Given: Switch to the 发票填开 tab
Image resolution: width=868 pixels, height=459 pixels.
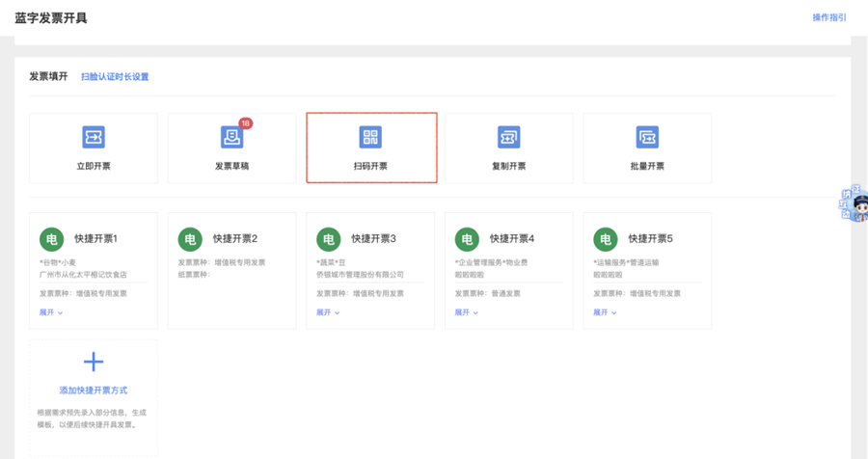Looking at the screenshot, I should pyautogui.click(x=48, y=76).
